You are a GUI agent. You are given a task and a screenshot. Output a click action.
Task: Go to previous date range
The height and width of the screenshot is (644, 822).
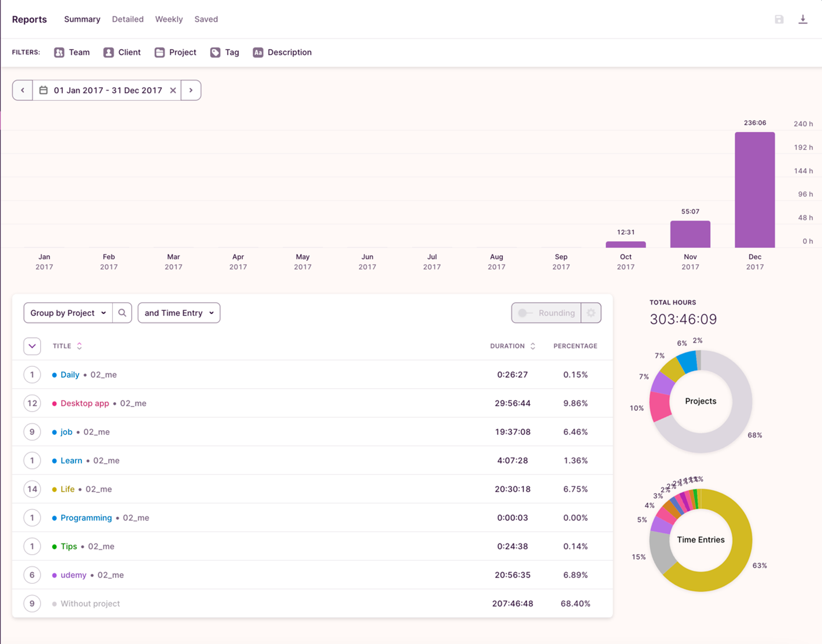22,90
